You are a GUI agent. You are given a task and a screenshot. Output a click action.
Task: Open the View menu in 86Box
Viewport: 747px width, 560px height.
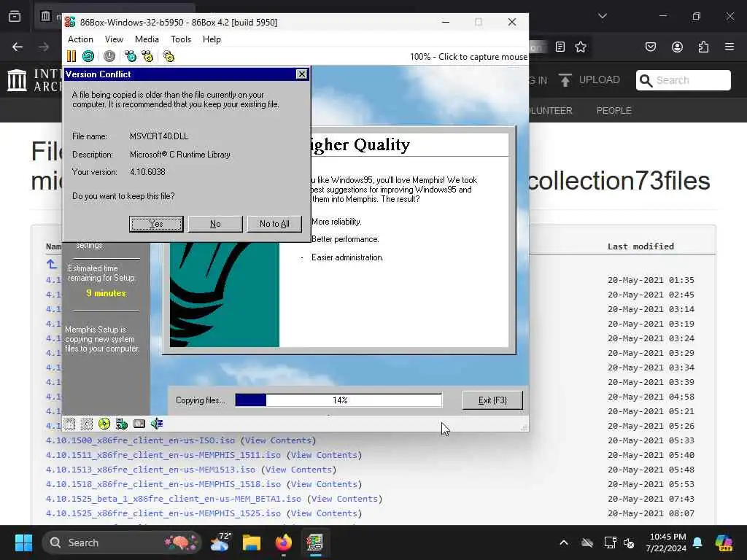[114, 39]
